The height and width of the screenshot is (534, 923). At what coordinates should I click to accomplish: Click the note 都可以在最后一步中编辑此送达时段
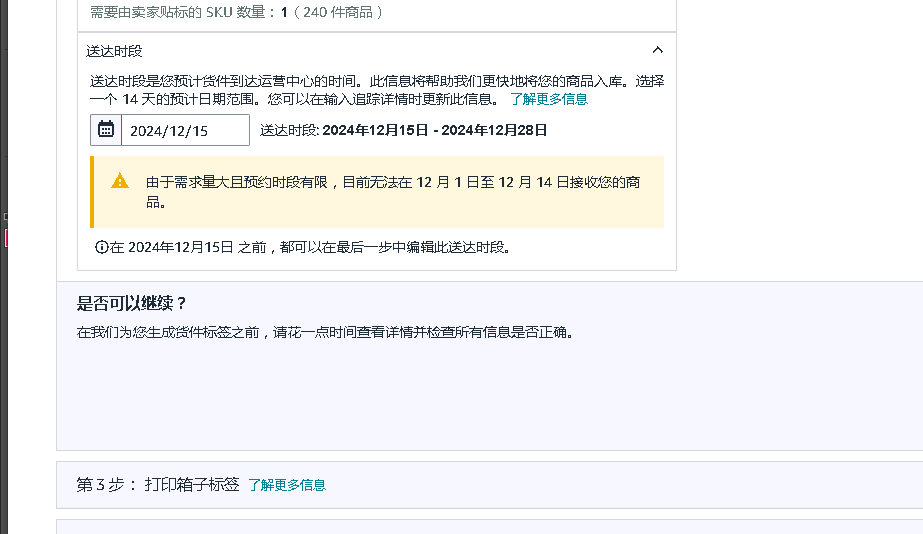(394, 247)
